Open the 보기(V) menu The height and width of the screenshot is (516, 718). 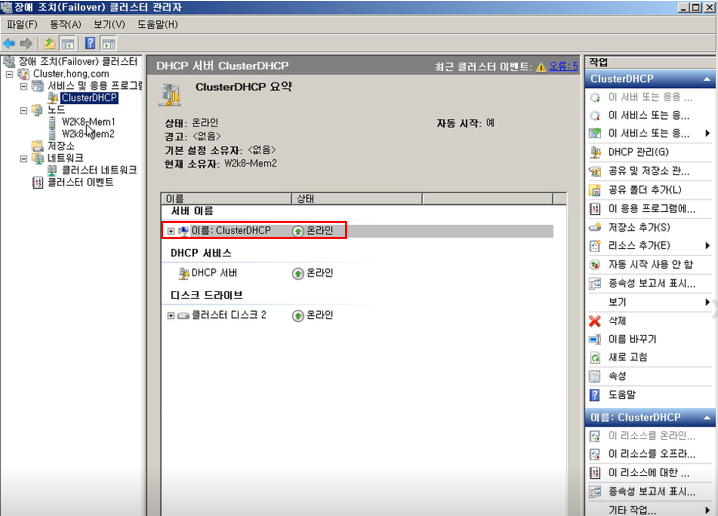click(109, 24)
